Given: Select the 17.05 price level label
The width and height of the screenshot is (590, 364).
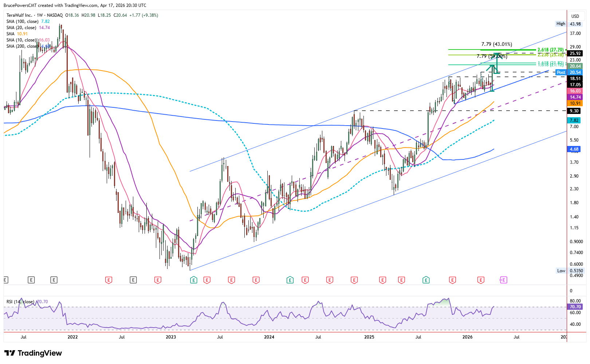Looking at the screenshot, I should pos(575,85).
